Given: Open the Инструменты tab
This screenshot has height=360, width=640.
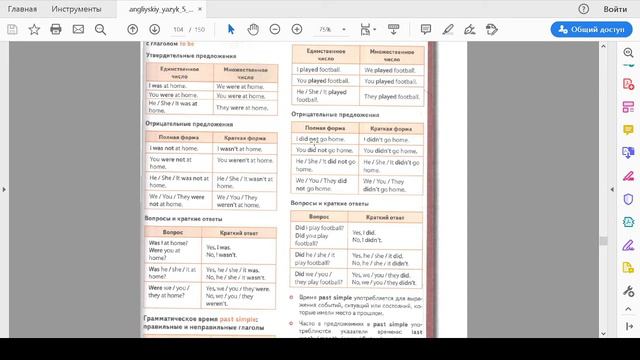Looking at the screenshot, I should [x=76, y=9].
